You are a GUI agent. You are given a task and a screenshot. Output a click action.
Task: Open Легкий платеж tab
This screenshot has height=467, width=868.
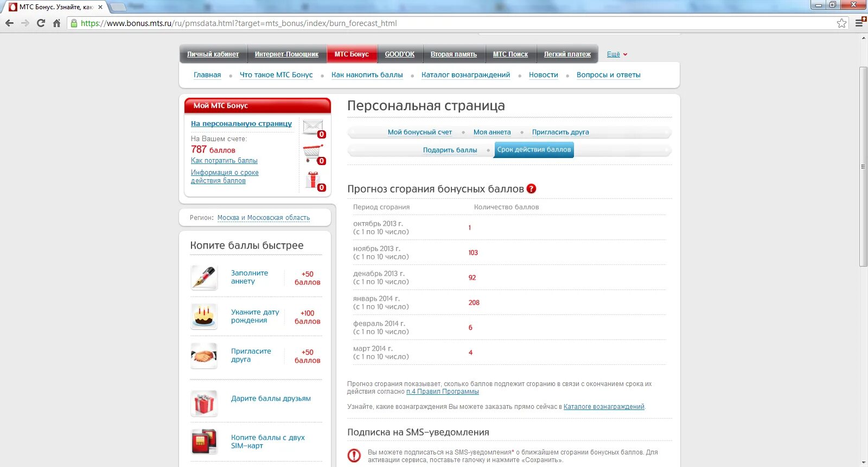pyautogui.click(x=567, y=54)
